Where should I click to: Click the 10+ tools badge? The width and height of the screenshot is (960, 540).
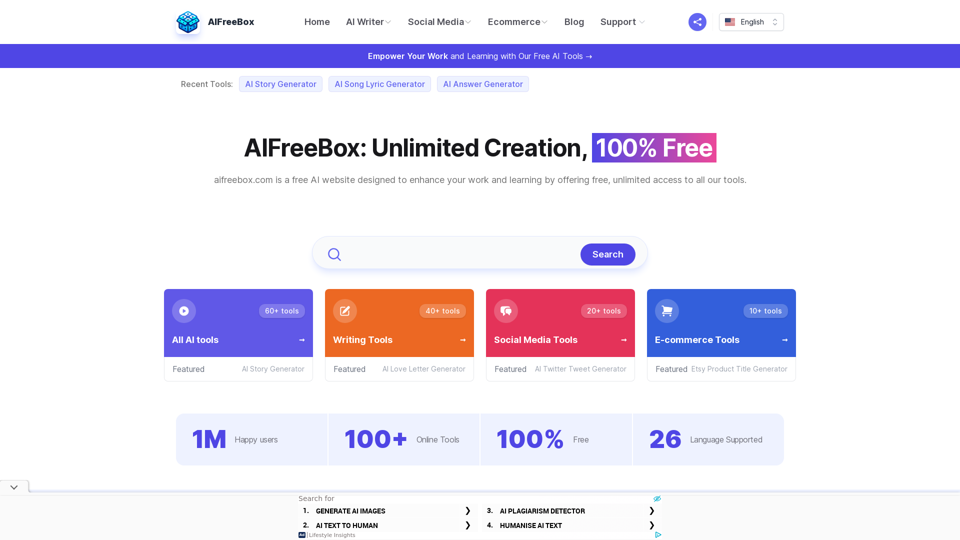pyautogui.click(x=765, y=311)
